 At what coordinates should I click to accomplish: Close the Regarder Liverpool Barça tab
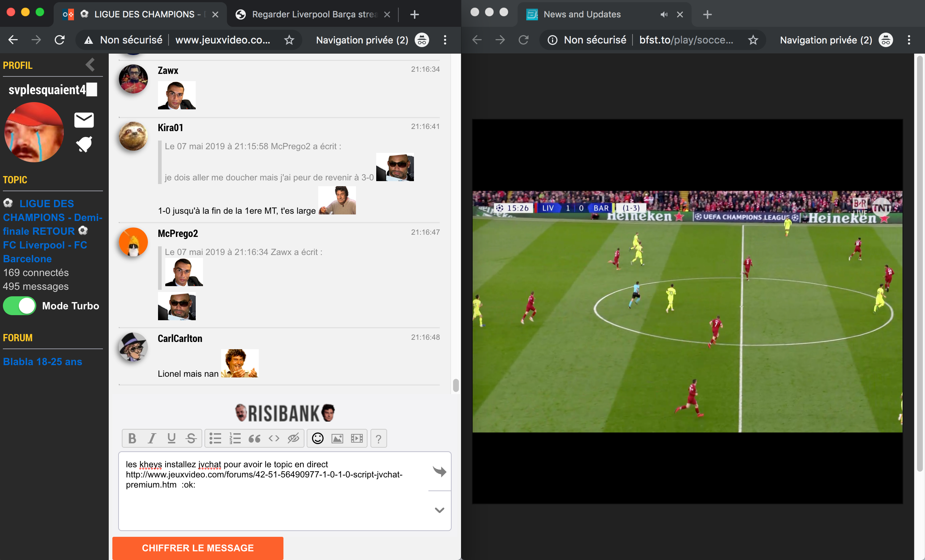point(387,14)
